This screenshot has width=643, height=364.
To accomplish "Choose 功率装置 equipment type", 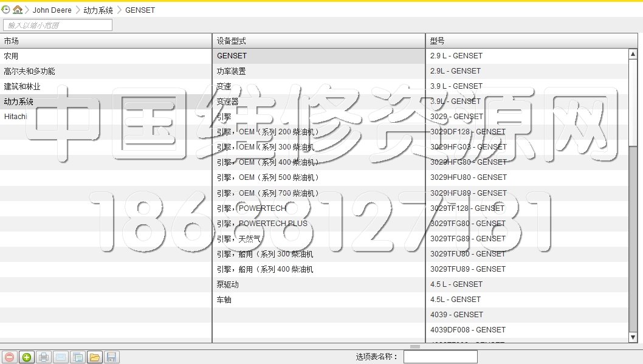I will tap(232, 71).
